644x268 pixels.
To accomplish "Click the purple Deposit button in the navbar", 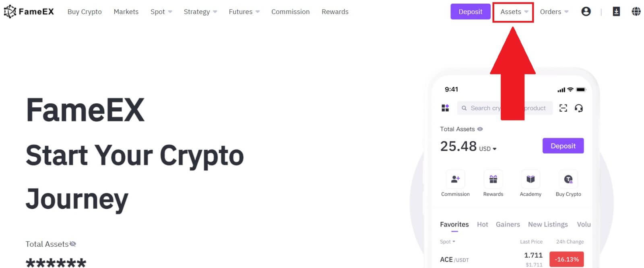I will (470, 12).
